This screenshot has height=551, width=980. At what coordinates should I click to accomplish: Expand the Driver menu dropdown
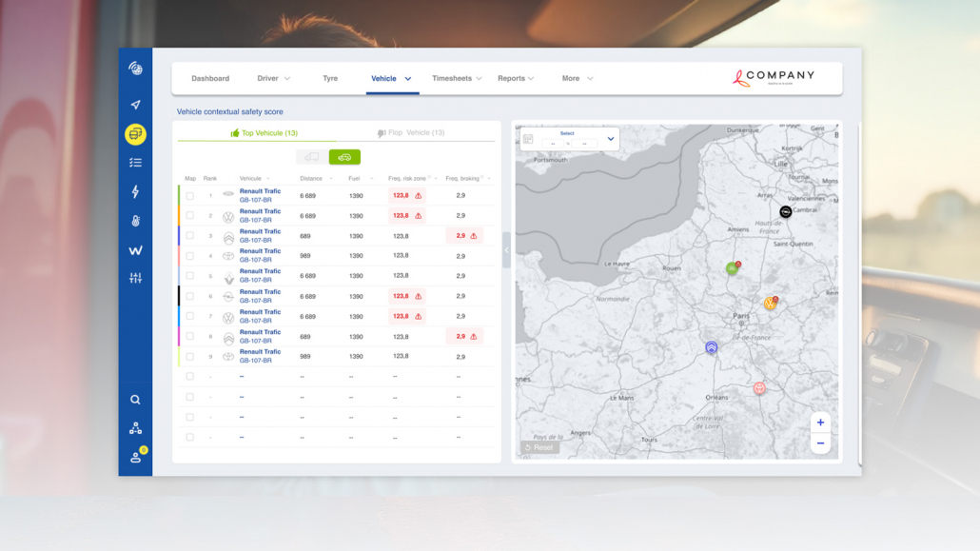point(273,79)
